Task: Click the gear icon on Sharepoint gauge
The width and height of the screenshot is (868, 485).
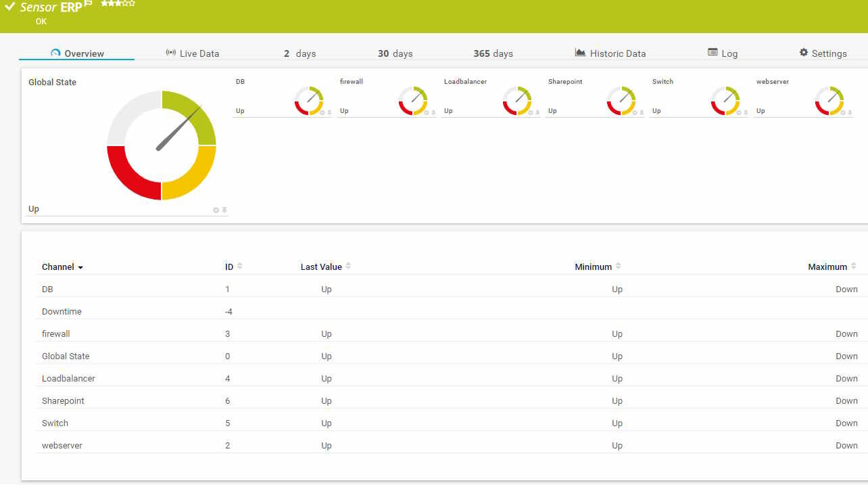Action: [x=635, y=113]
